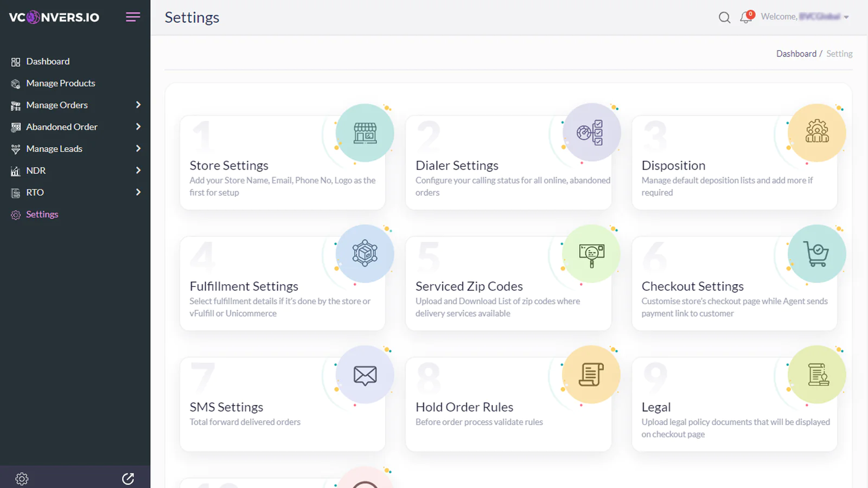Screen dimensions: 868x488
Task: Select the NDR menu label
Action: coord(36,170)
